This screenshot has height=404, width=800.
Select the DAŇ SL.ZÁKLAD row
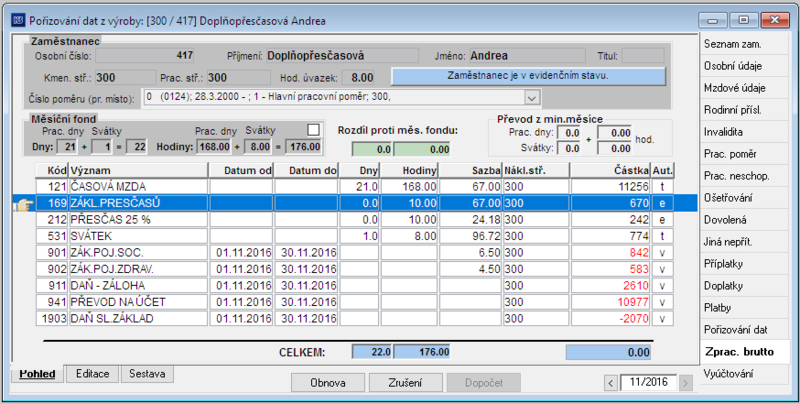point(355,318)
